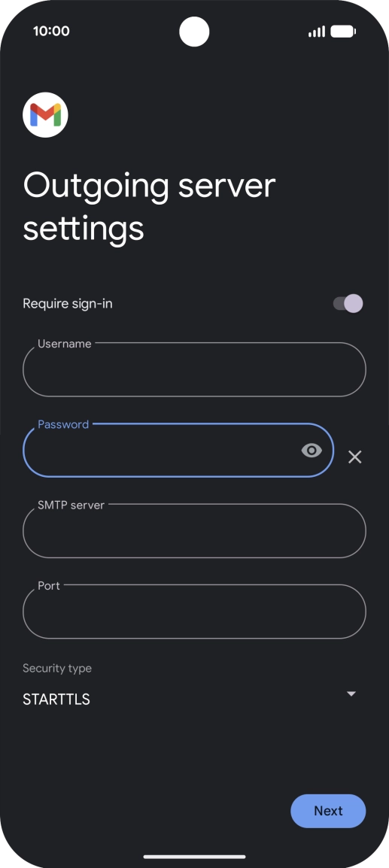The image size is (389, 868).
Task: Tap the battery icon in status bar
Action: click(343, 32)
